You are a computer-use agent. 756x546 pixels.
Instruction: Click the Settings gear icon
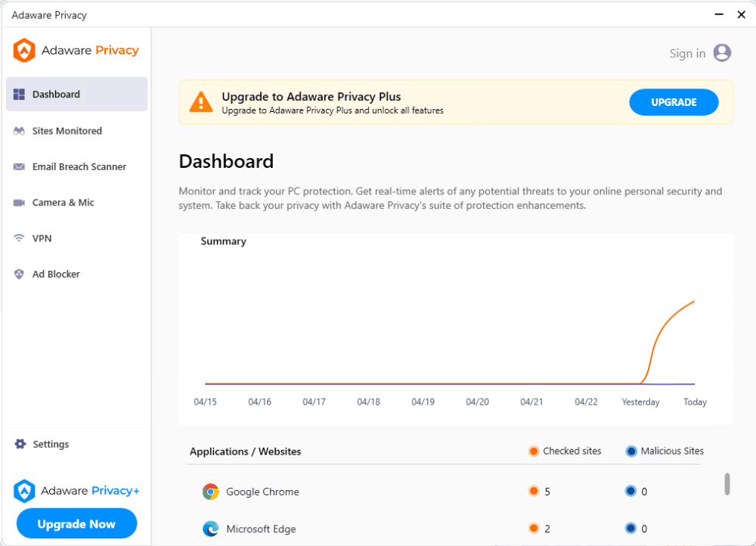20,445
